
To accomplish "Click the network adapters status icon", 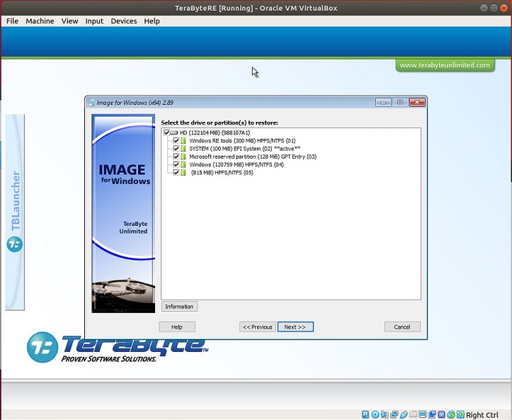I will pos(394,414).
